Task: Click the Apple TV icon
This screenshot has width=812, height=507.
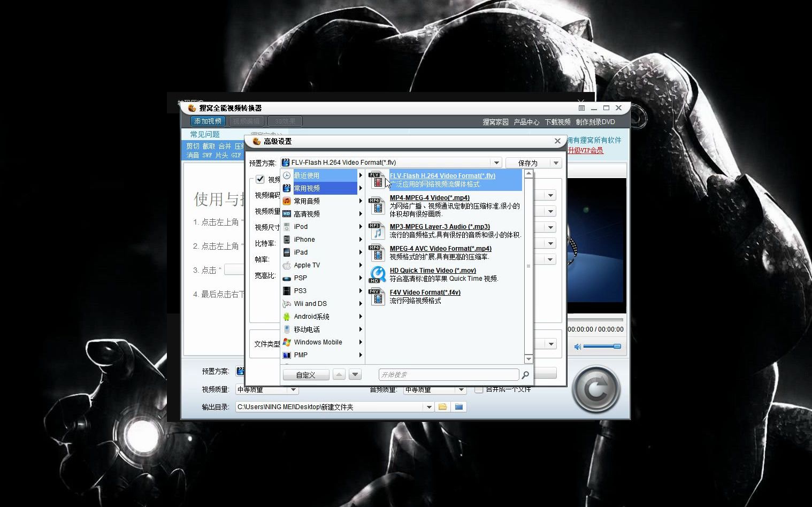Action: click(x=287, y=265)
